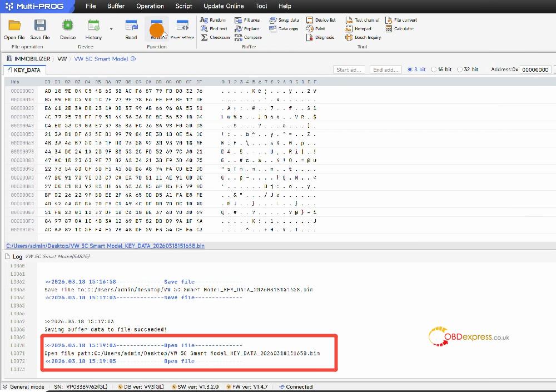Click the Start address input field
Screen dimensions: 556x392
click(349, 70)
